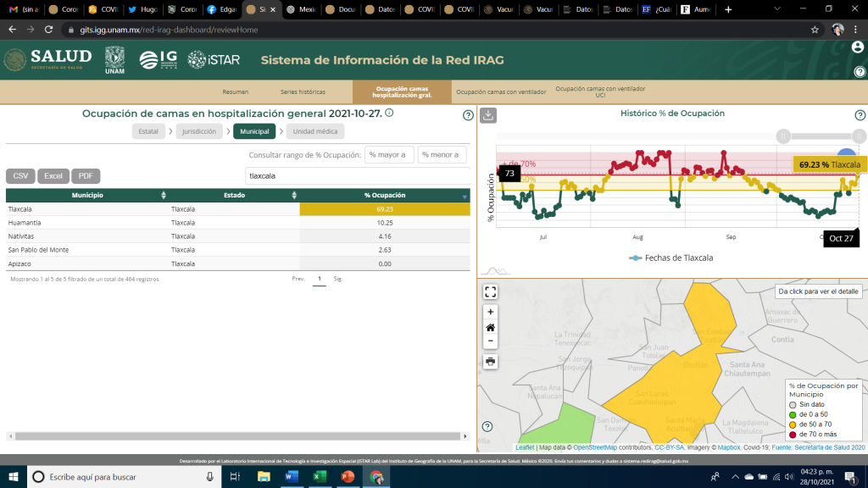868x488 pixels.
Task: Sort table by Estado column
Action: click(x=235, y=195)
